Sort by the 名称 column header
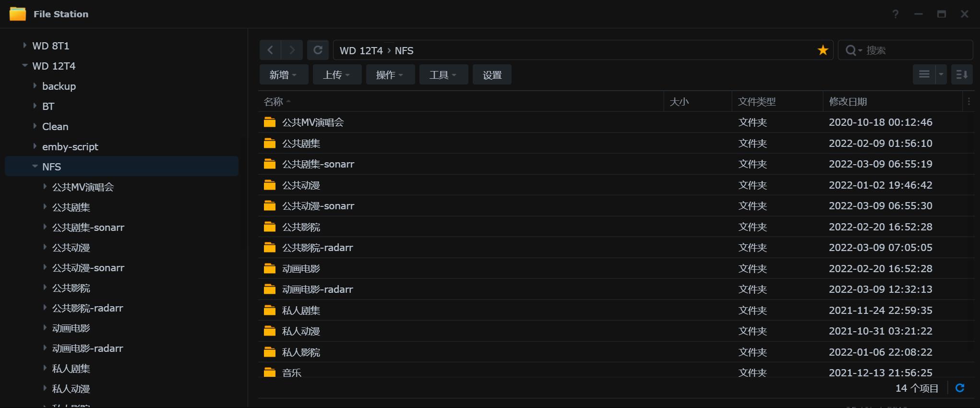 click(x=461, y=101)
